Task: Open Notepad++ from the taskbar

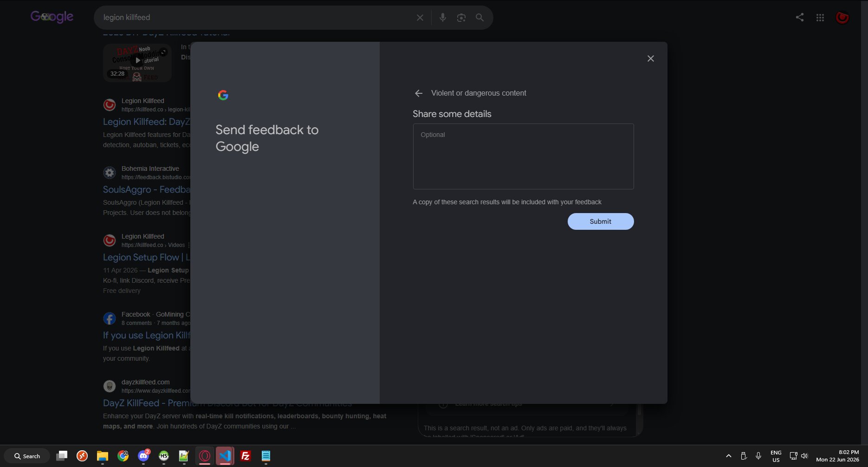Action: (184, 456)
